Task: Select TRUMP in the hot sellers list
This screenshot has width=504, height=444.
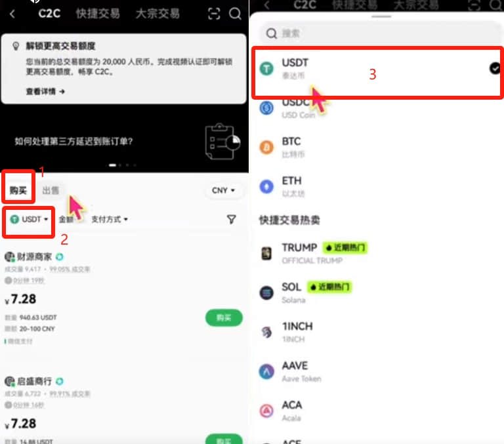Action: coord(376,253)
